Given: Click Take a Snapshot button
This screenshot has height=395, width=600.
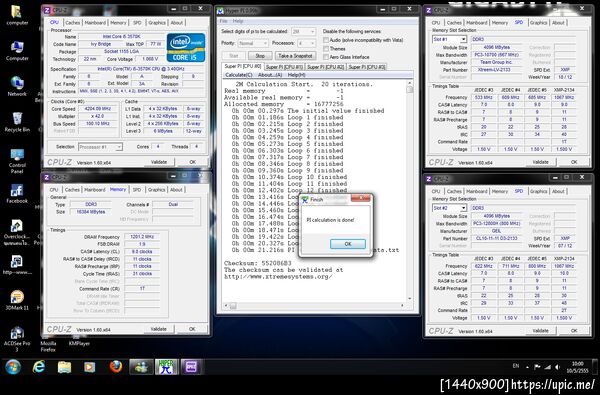Looking at the screenshot, I should pyautogui.click(x=295, y=56).
